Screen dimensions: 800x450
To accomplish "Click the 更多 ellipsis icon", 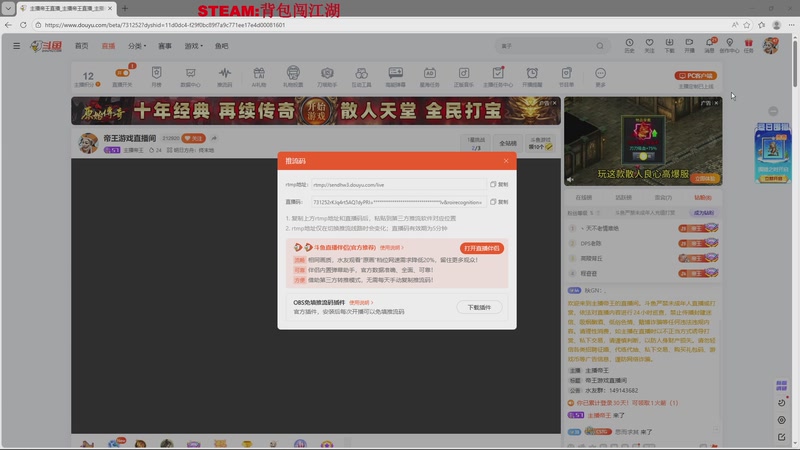I will pyautogui.click(x=601, y=77).
